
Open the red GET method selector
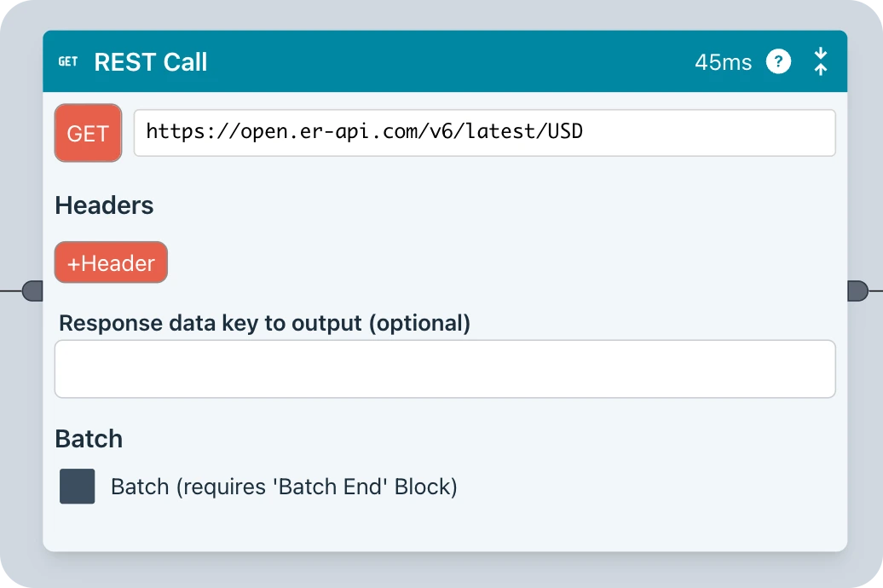click(88, 133)
